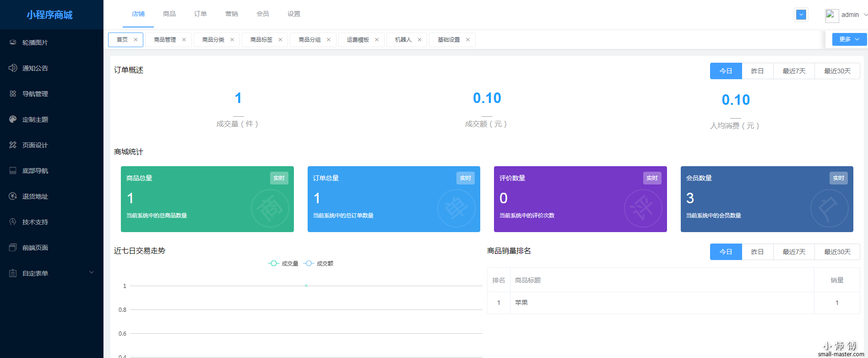Toggle the 成交额 legend series
This screenshot has height=358, width=868.
[x=318, y=263]
